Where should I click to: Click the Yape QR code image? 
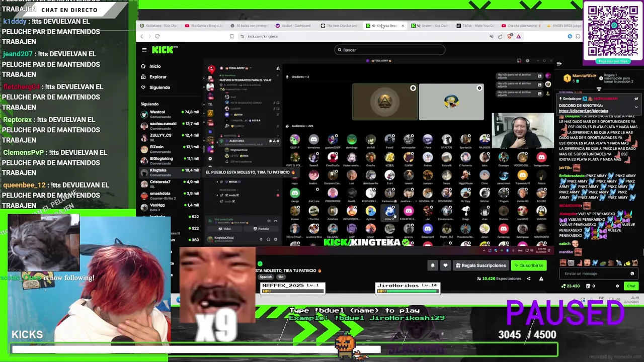(613, 31)
